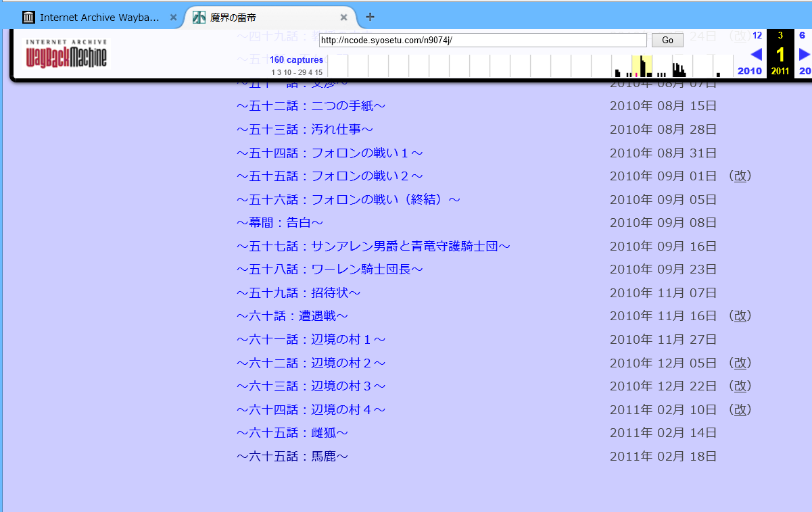812x512 pixels.
Task: Select the date 2010年 11月 07日
Action: click(x=663, y=292)
